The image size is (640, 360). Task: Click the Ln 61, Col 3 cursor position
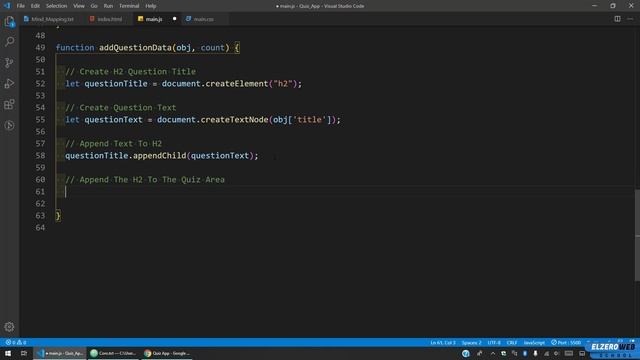coord(442,342)
